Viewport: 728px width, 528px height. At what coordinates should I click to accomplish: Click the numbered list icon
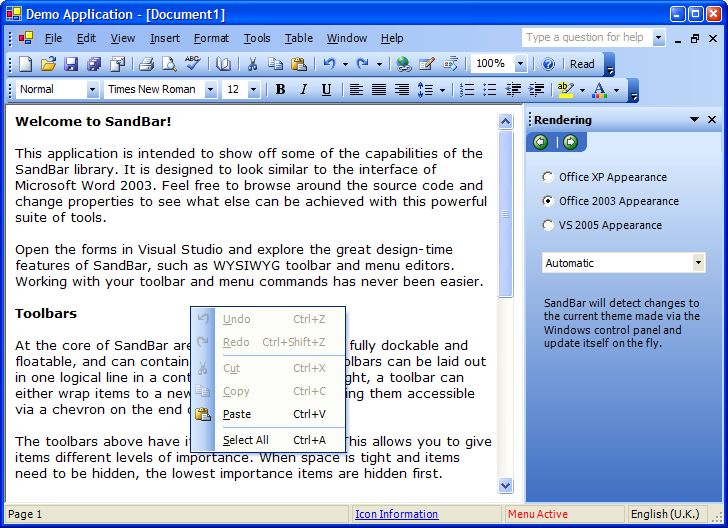(x=467, y=89)
